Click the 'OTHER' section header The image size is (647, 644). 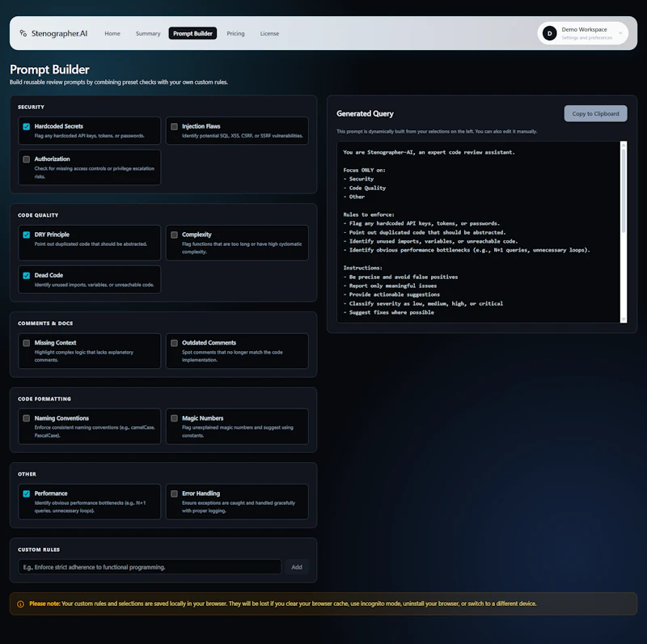[27, 474]
